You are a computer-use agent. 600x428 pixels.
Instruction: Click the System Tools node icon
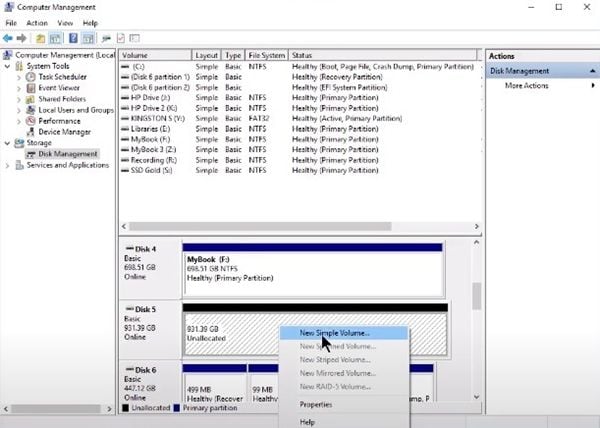19,66
